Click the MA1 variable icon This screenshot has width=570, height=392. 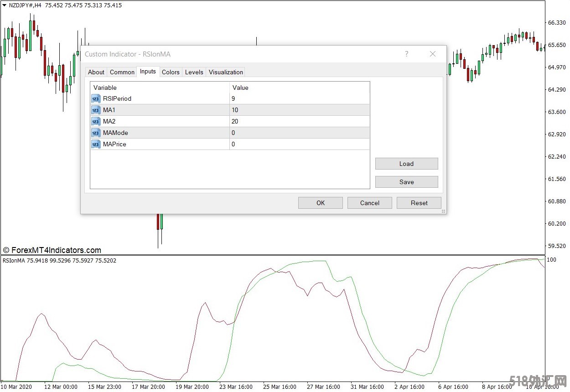coord(96,110)
